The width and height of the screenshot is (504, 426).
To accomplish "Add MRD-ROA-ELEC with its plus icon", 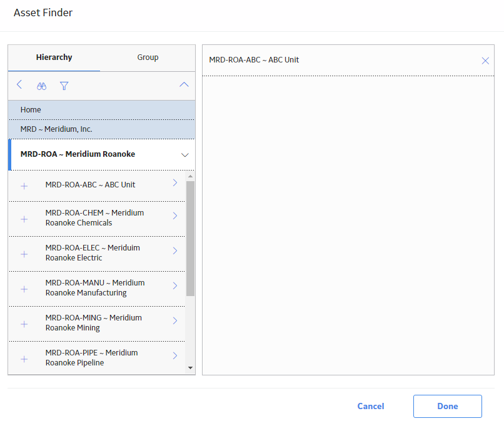I will (24, 254).
